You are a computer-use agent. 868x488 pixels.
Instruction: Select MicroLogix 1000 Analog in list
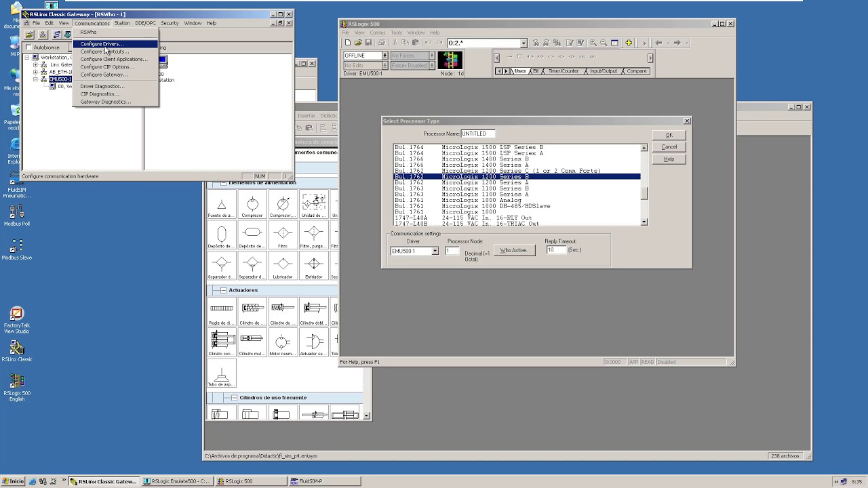pos(517,201)
